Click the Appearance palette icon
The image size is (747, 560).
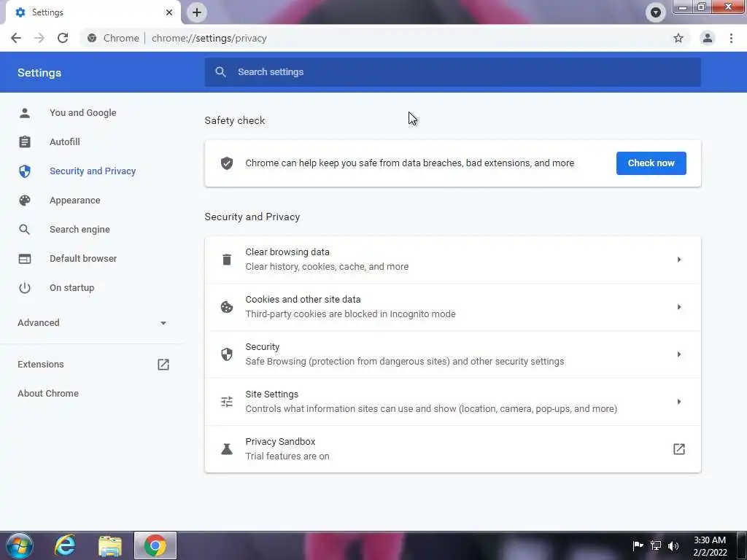click(x=25, y=201)
